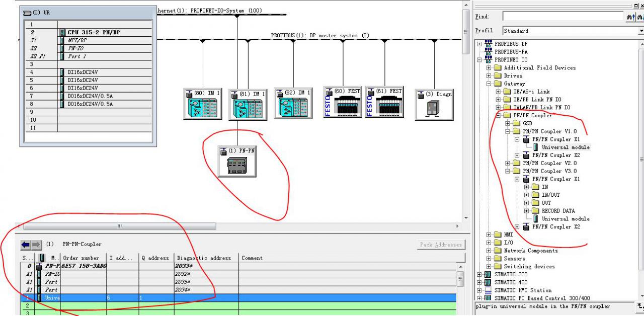Viewport: 644px width, 316px height.
Task: Click the Pack Addresses button
Action: (x=441, y=245)
